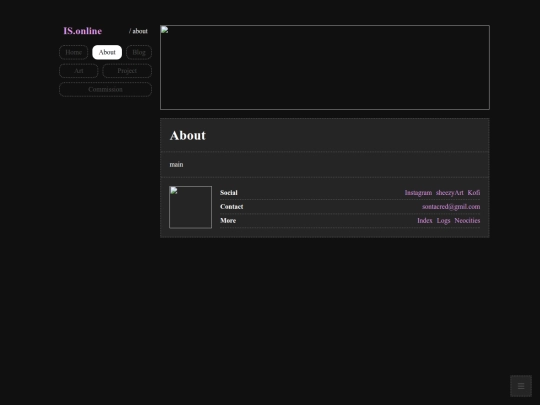
Task: Click the broken profile avatar image
Action: tap(190, 207)
